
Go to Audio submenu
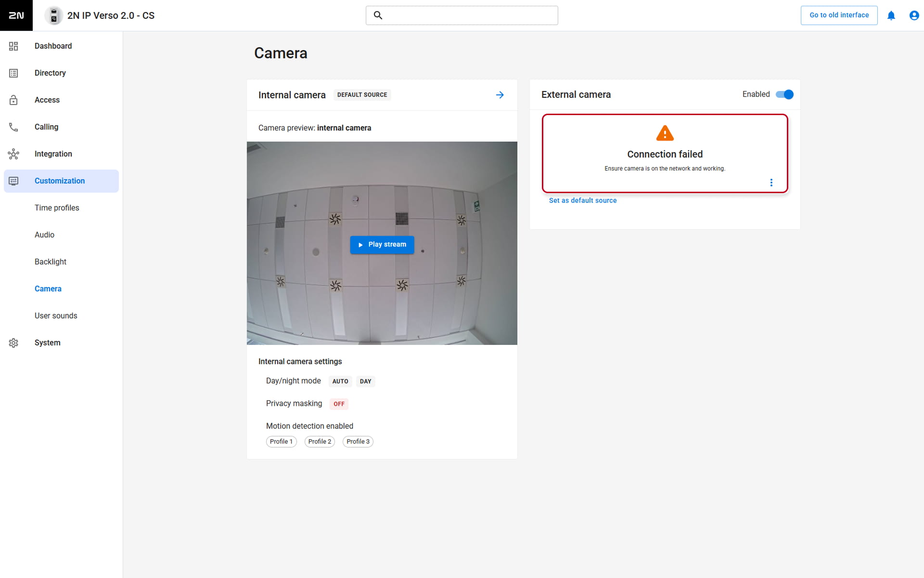pyautogui.click(x=44, y=235)
